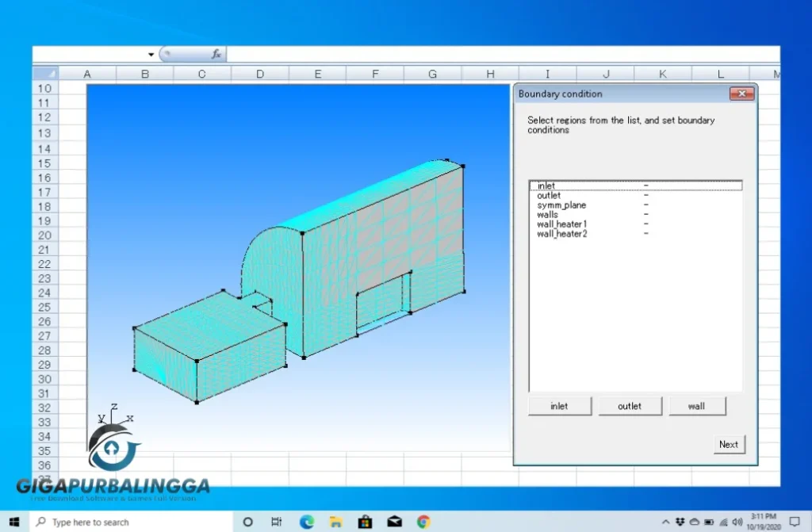Select wall_heater1 in the region list
Image resolution: width=812 pixels, height=532 pixels.
(x=561, y=224)
